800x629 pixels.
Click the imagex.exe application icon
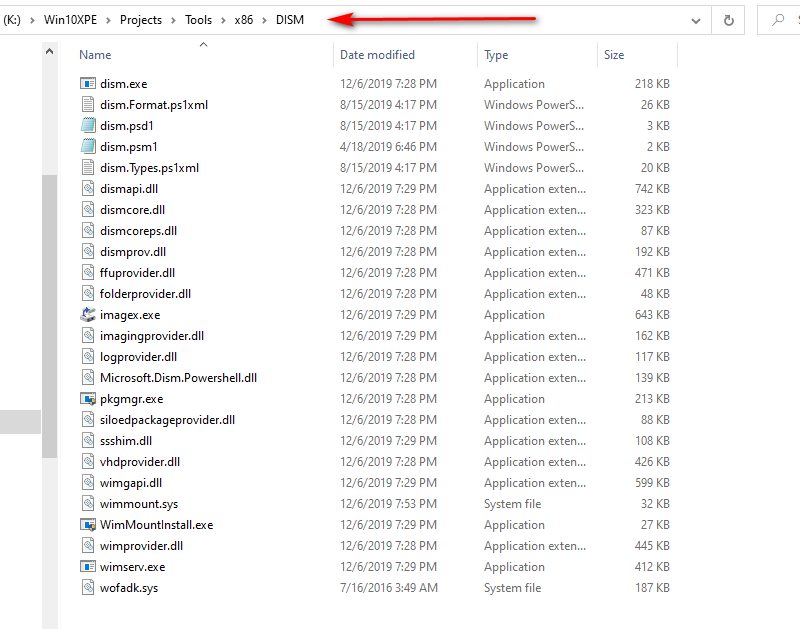88,315
